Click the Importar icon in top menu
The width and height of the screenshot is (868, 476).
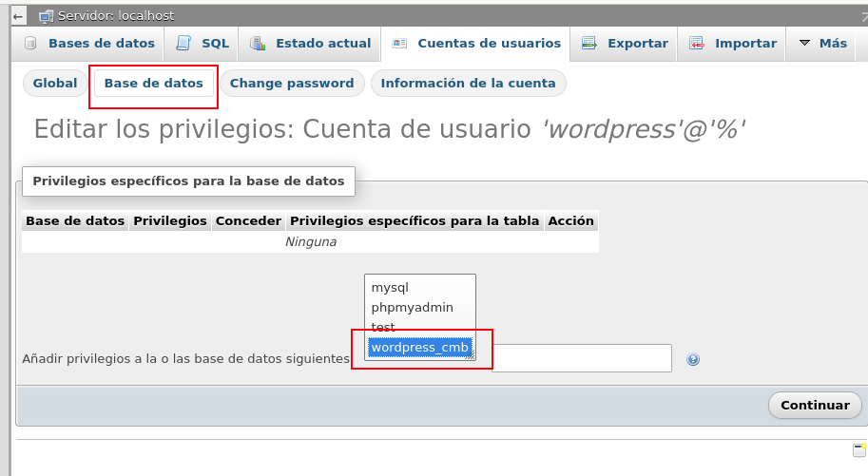click(x=697, y=44)
